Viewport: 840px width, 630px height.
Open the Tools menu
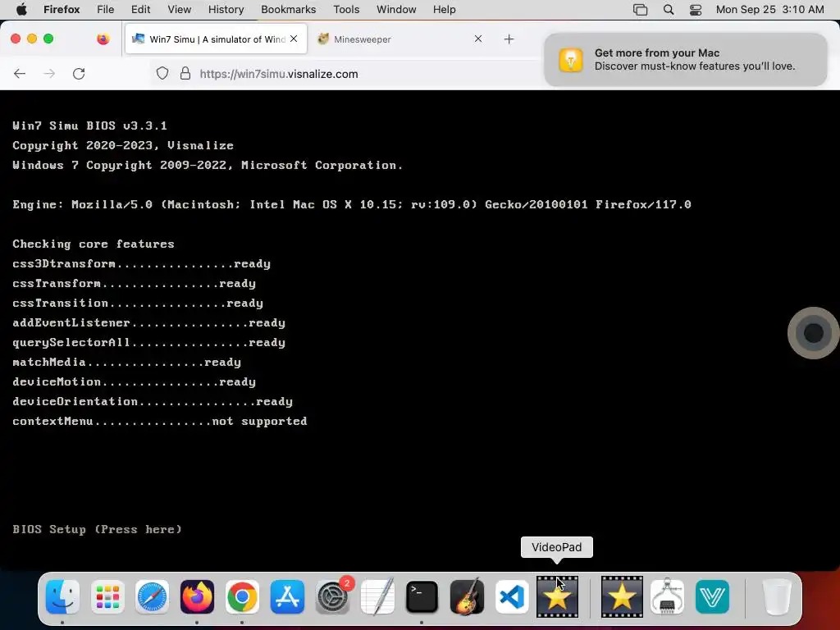347,10
